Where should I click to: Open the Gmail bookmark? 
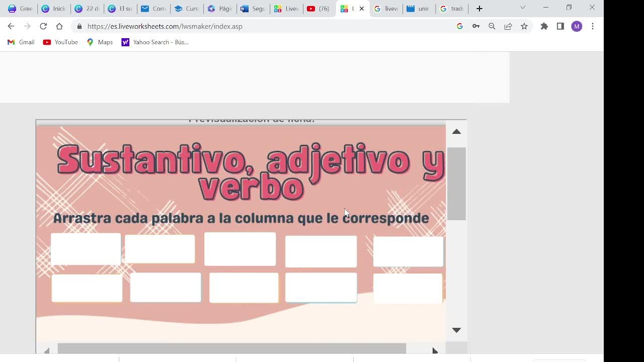(x=21, y=42)
